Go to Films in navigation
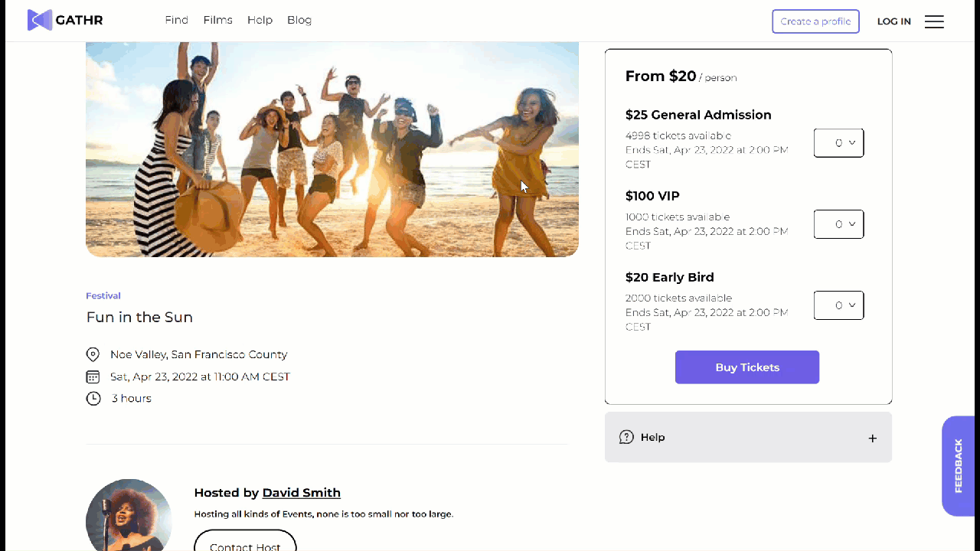The image size is (980, 551). pyautogui.click(x=217, y=20)
